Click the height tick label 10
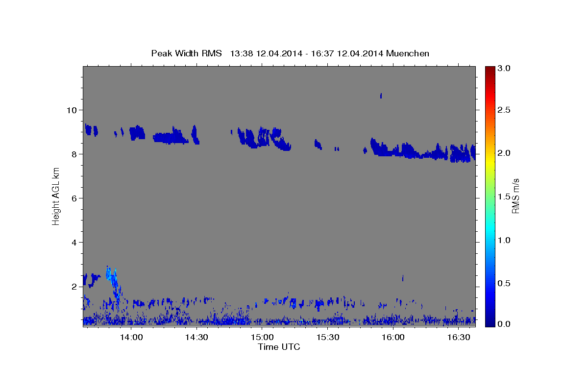 73,110
